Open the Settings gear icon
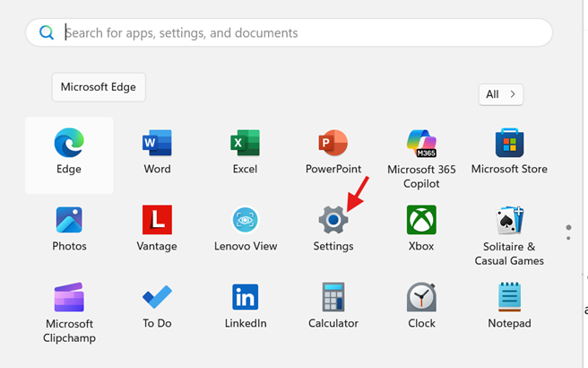 pyautogui.click(x=333, y=221)
